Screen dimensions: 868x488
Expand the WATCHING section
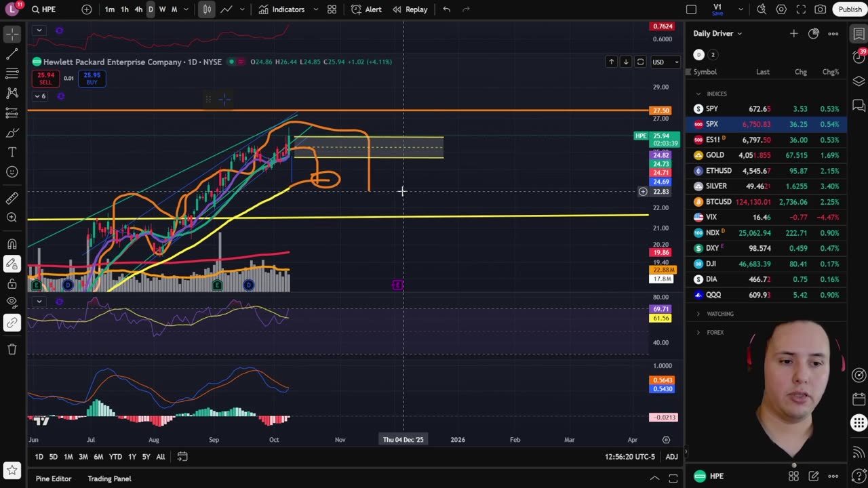point(698,314)
